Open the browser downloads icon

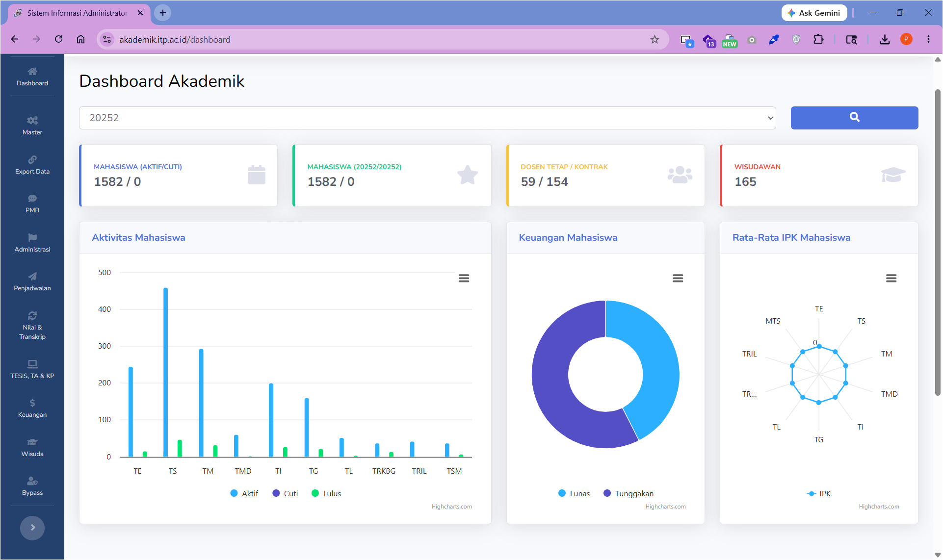(885, 39)
